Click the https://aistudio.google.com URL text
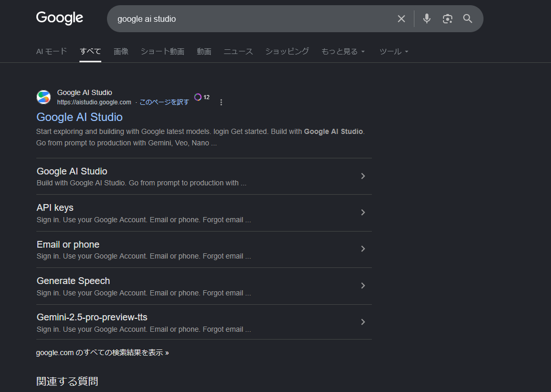The image size is (551, 392). point(94,102)
